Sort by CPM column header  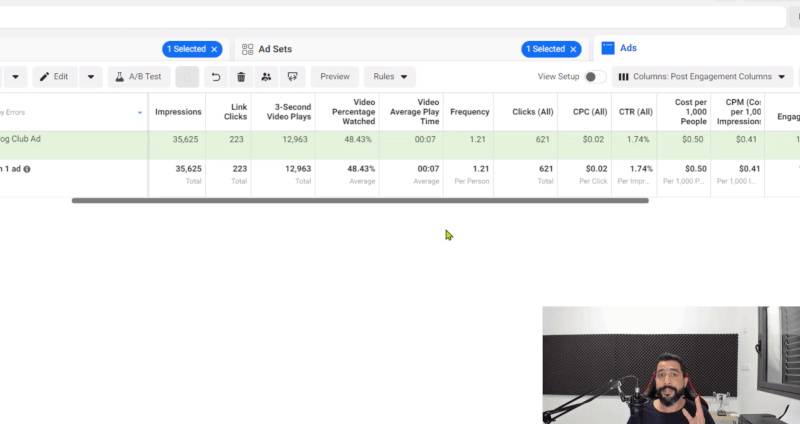(x=739, y=112)
